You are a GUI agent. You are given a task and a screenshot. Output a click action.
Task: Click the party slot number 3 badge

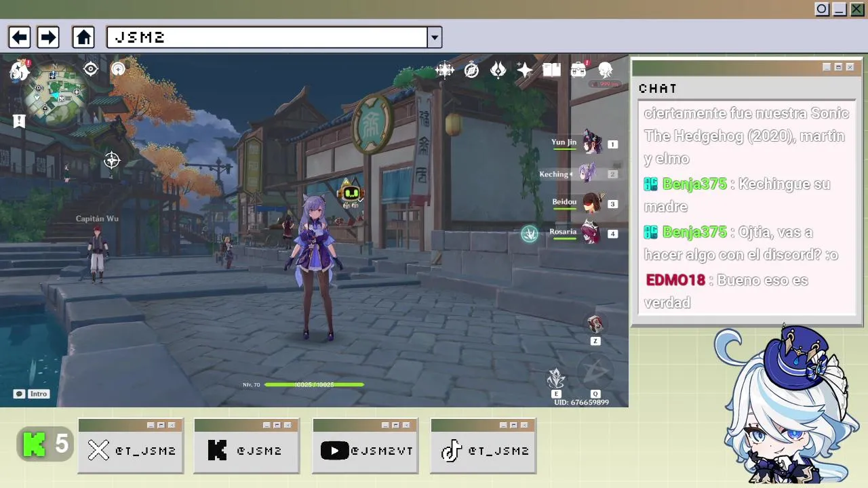pyautogui.click(x=612, y=204)
